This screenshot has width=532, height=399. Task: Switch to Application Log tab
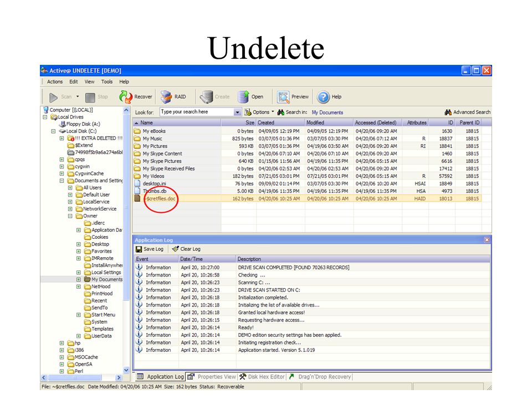click(160, 377)
